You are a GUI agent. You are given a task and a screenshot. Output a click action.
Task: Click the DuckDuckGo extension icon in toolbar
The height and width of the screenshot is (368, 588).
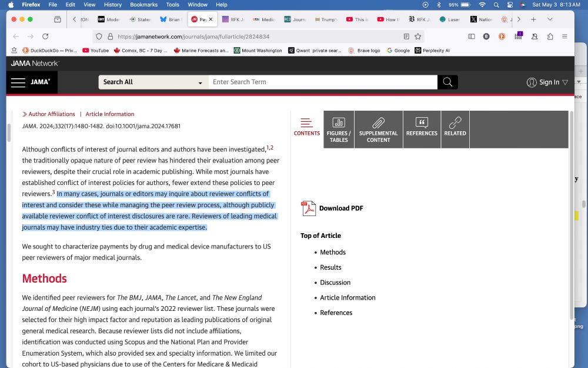(x=502, y=37)
